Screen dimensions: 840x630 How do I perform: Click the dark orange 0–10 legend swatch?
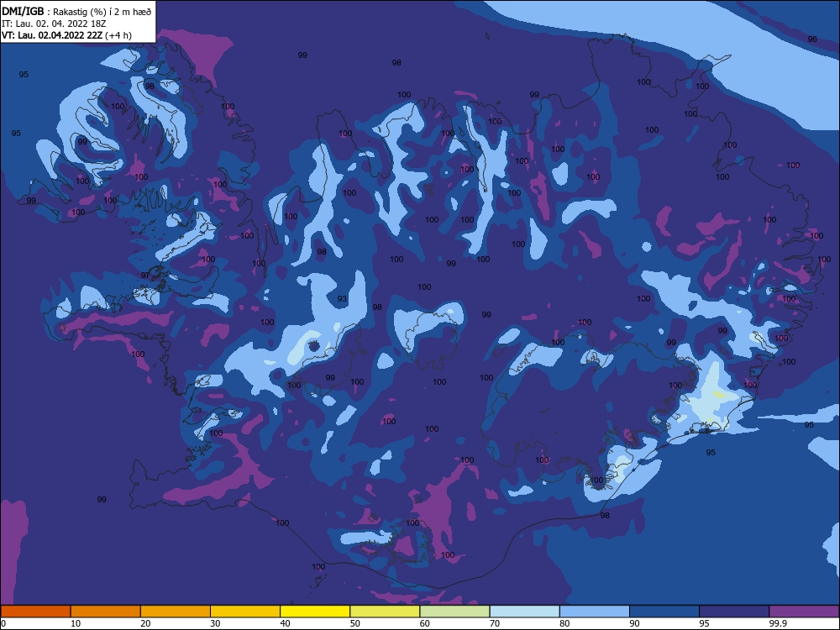point(35,612)
